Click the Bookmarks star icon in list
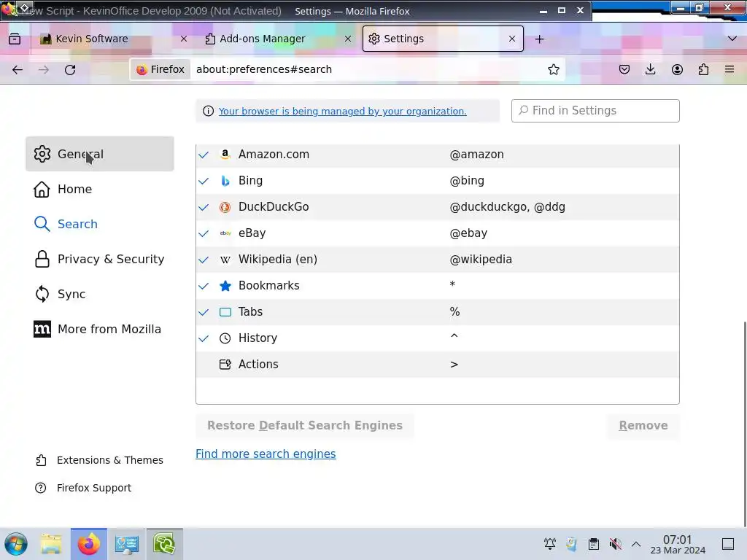 225,286
